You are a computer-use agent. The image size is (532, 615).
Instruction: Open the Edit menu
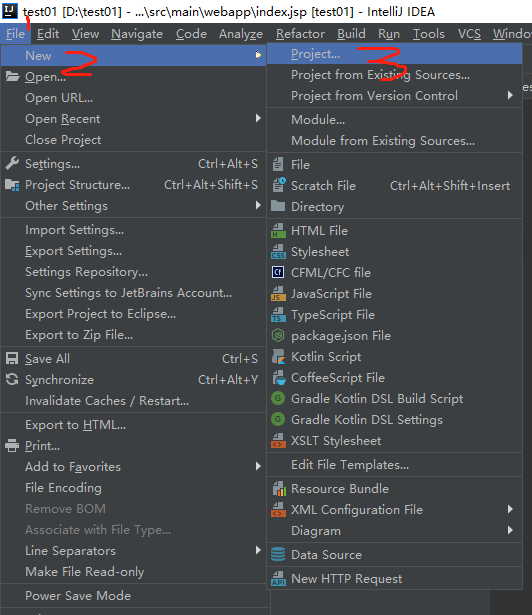coord(48,34)
